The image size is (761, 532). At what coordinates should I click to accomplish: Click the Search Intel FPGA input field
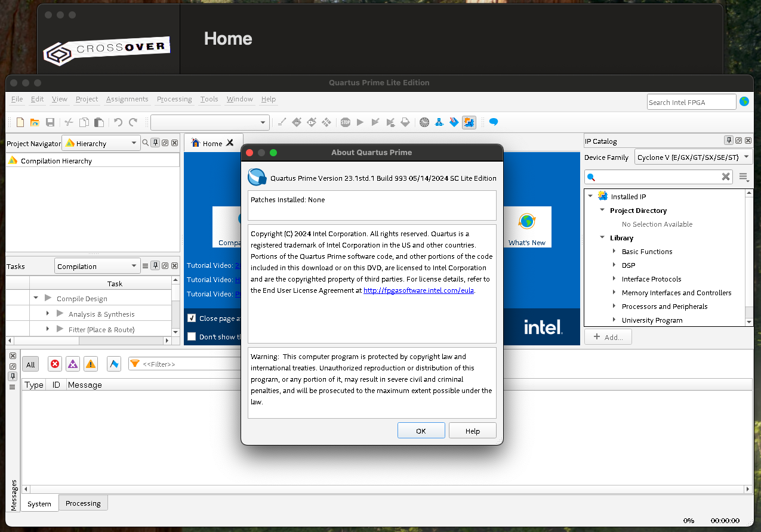pos(691,102)
